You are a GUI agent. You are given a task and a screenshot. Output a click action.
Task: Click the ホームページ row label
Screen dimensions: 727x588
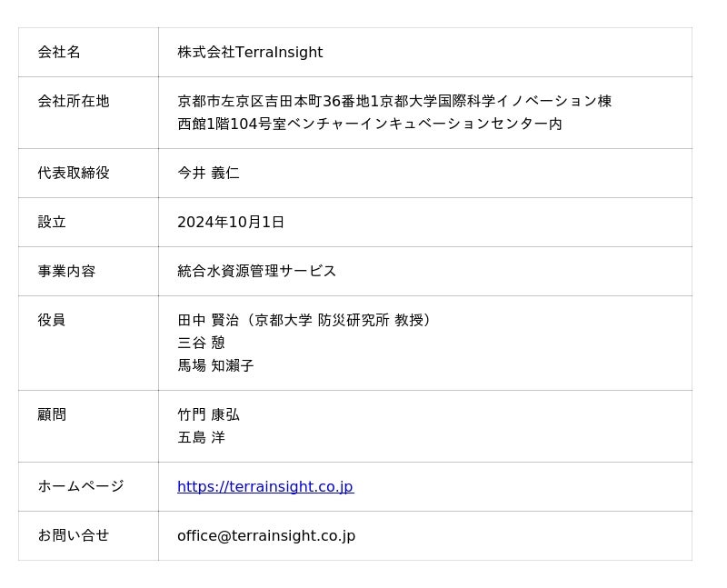[80, 486]
